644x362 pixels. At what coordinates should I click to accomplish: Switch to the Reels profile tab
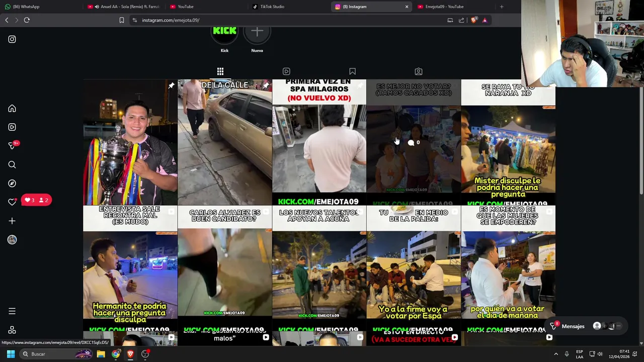(286, 71)
